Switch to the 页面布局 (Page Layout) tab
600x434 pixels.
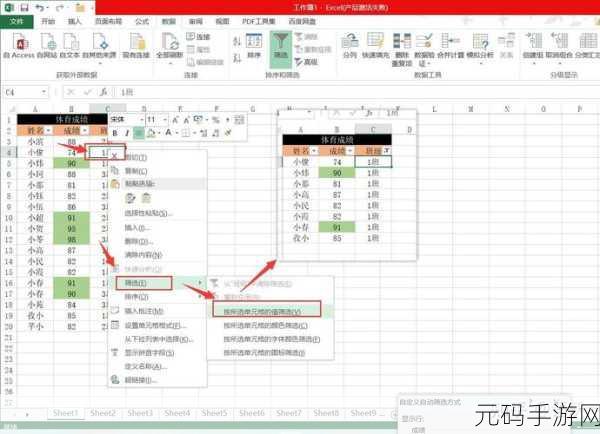point(108,21)
